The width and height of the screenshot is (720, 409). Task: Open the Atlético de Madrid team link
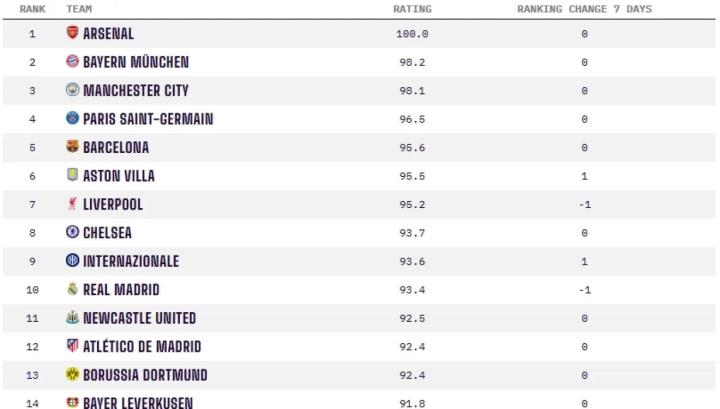[141, 347]
